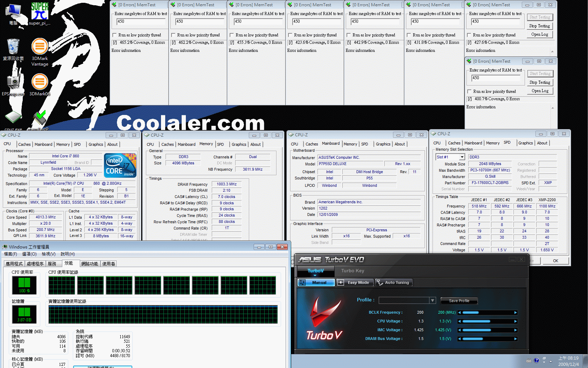Open 選項(O) menu in Task Manager
The image size is (588, 368).
29,254
